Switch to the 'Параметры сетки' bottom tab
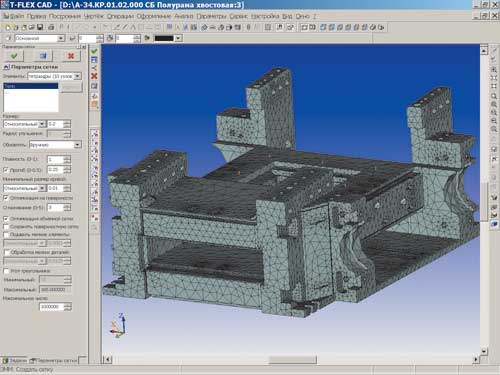 53,361
